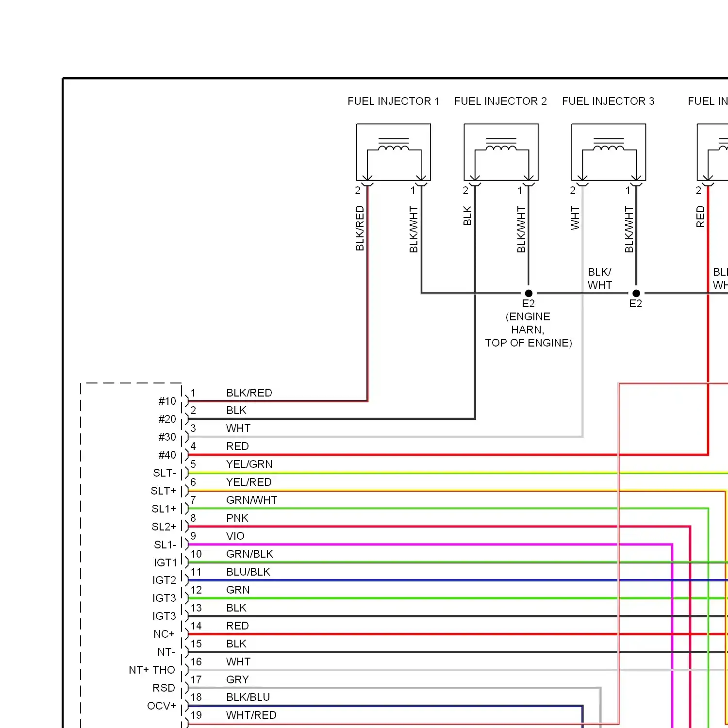Click pin 18 BLK/BLU wire label
The image size is (728, 728).
click(x=248, y=697)
